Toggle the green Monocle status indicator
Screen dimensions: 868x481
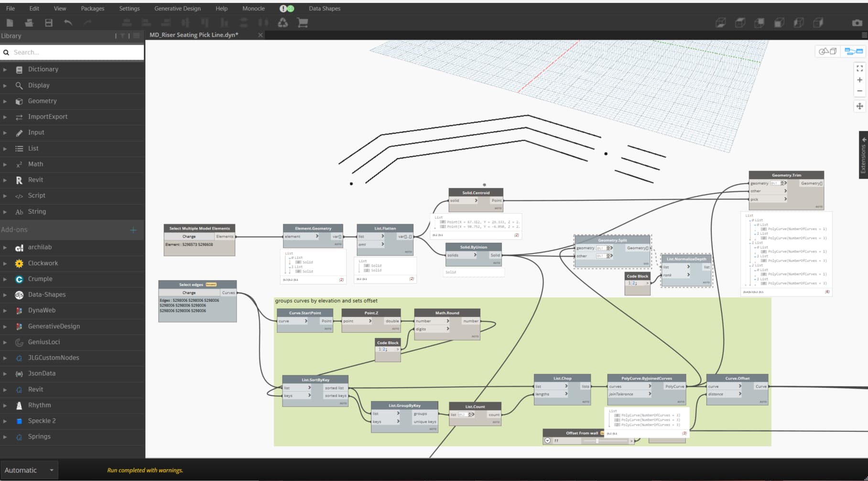pos(291,9)
